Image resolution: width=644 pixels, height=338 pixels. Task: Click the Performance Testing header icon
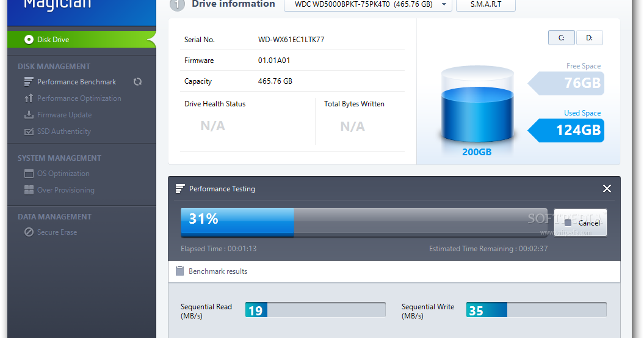tap(180, 189)
